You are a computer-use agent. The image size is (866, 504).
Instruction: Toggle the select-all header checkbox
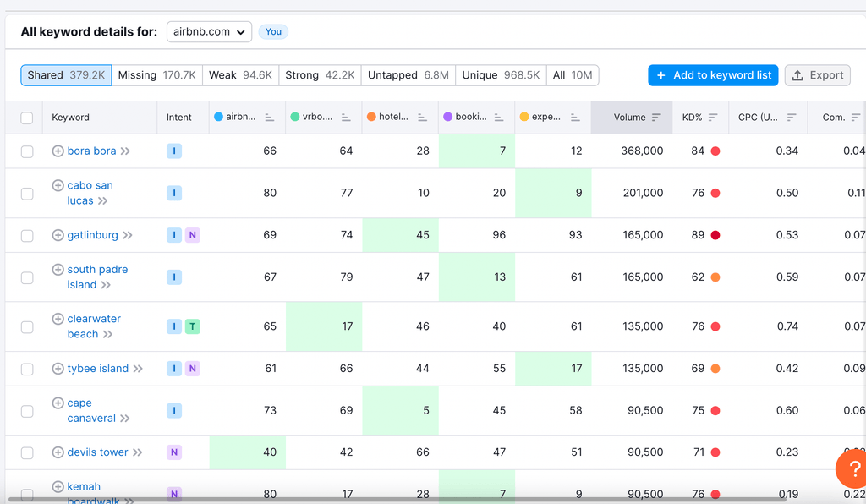[x=26, y=118]
